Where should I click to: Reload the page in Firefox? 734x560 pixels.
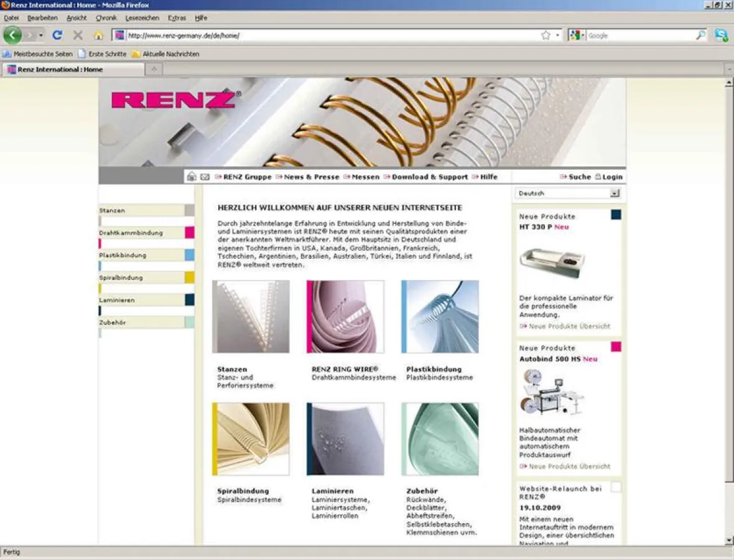pos(57,35)
